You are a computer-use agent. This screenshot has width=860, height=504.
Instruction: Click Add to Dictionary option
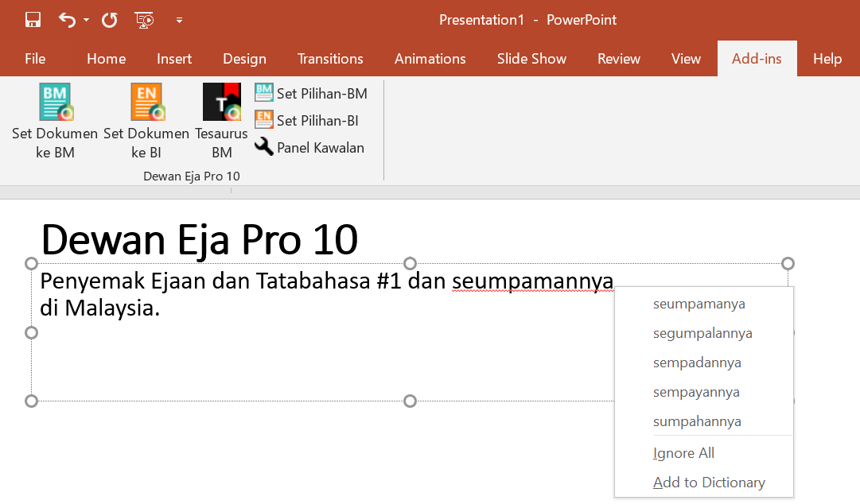709,483
